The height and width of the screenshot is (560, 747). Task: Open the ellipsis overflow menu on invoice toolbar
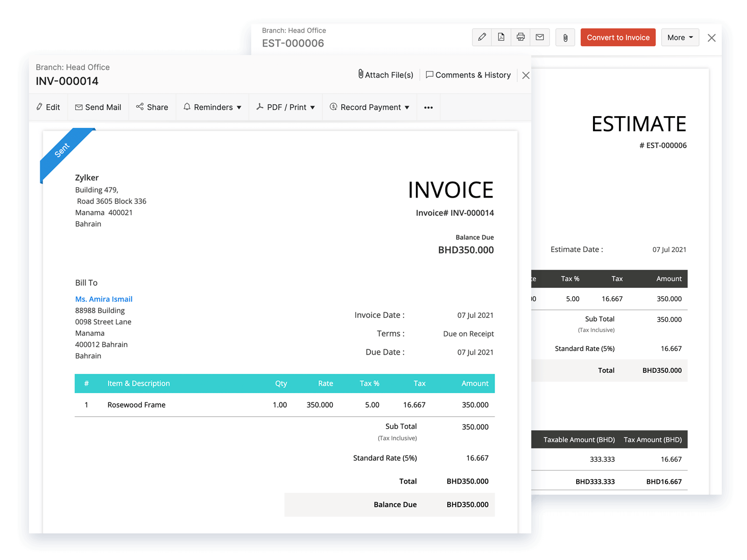[x=428, y=107]
